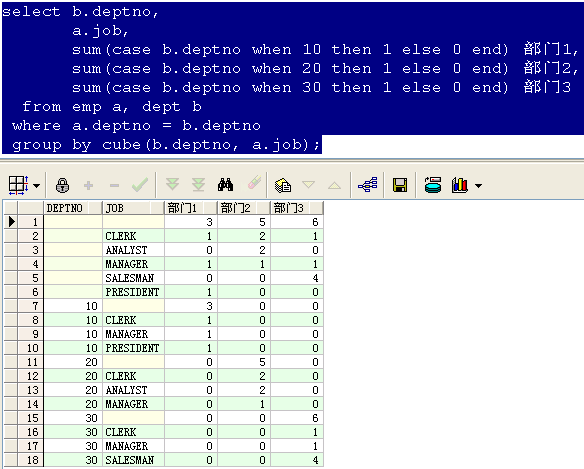Screen dimensions: 584x469
Task: Click the 部门2 value 5 in row 11
Action: 244,362
